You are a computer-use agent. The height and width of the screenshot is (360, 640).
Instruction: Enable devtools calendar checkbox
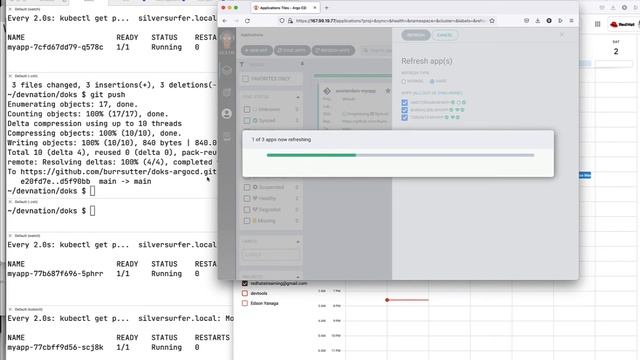coord(245,293)
